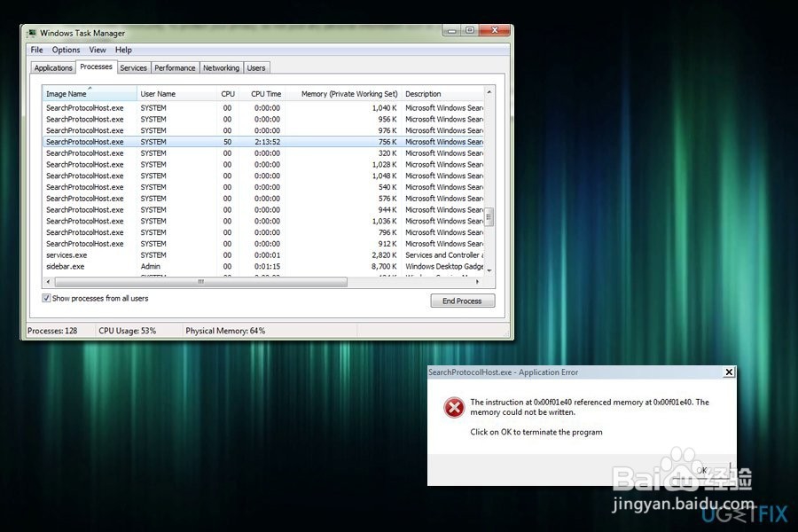Select SearchProtocolHost.exe row with 912 K memory

click(x=263, y=244)
